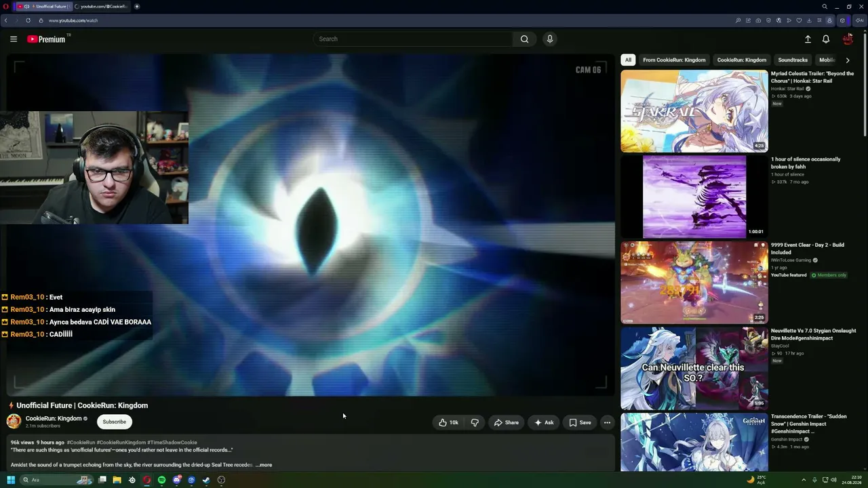
Task: Click the #CookieRun hashtag
Action: pos(81,443)
